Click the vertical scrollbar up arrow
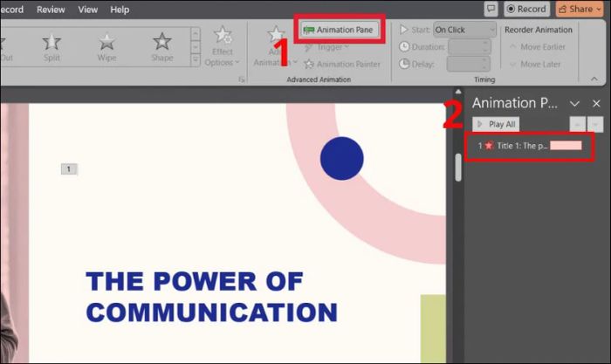The height and width of the screenshot is (364, 611). pyautogui.click(x=458, y=92)
